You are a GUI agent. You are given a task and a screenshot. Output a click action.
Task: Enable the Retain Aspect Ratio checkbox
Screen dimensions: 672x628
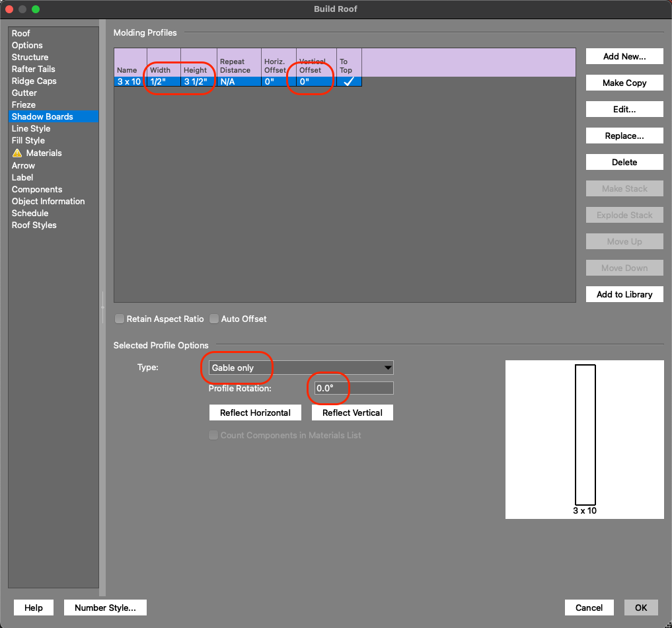click(120, 319)
